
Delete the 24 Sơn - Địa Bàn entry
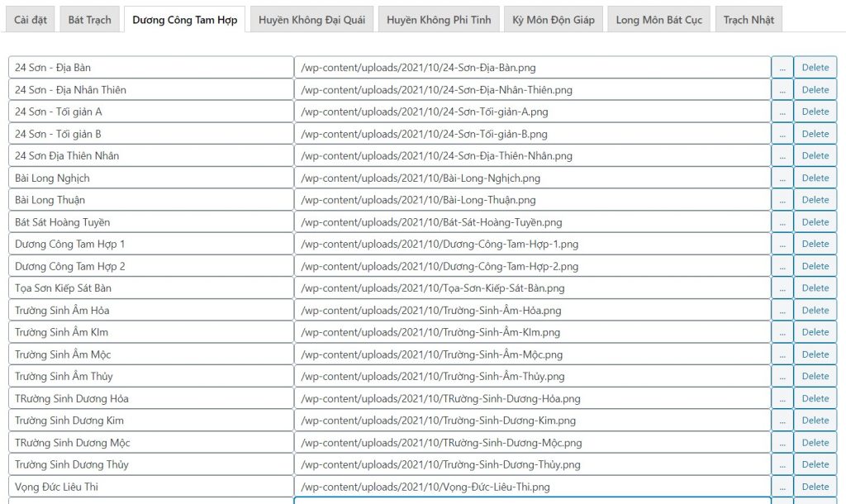click(815, 68)
